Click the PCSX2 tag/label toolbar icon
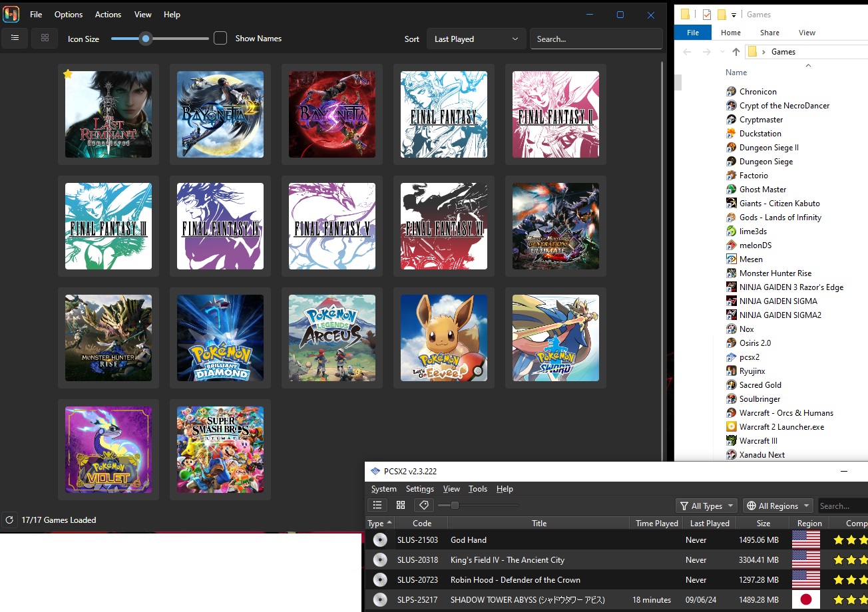The image size is (868, 612). coord(424,506)
